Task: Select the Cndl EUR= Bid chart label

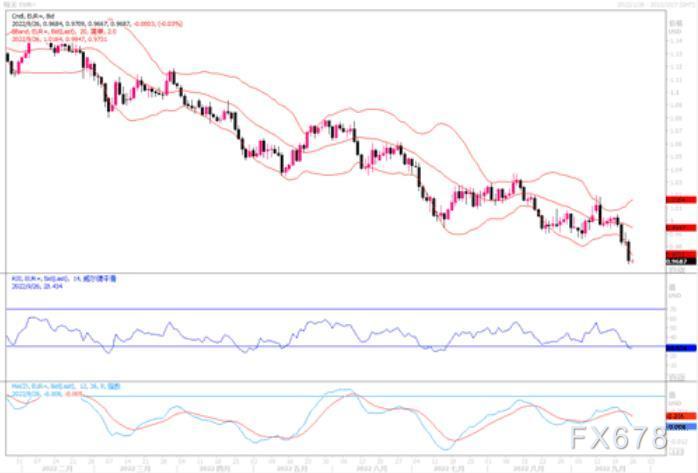Action: tap(33, 16)
